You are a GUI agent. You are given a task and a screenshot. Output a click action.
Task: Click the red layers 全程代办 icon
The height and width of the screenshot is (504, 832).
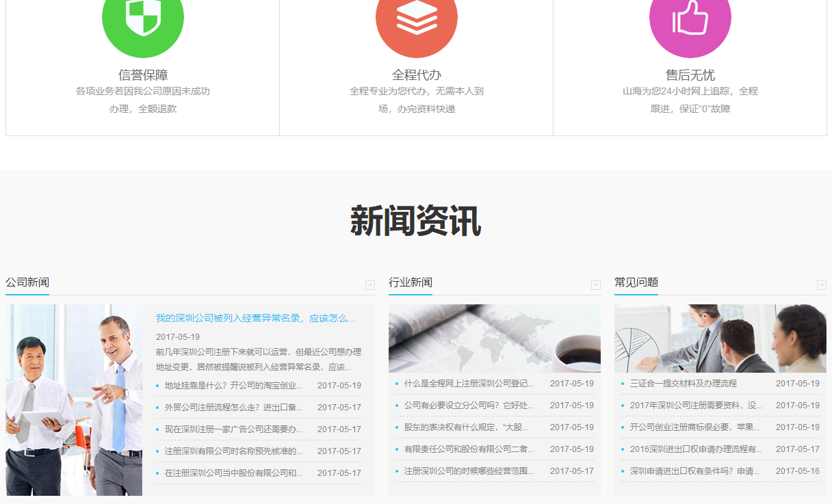tap(416, 24)
